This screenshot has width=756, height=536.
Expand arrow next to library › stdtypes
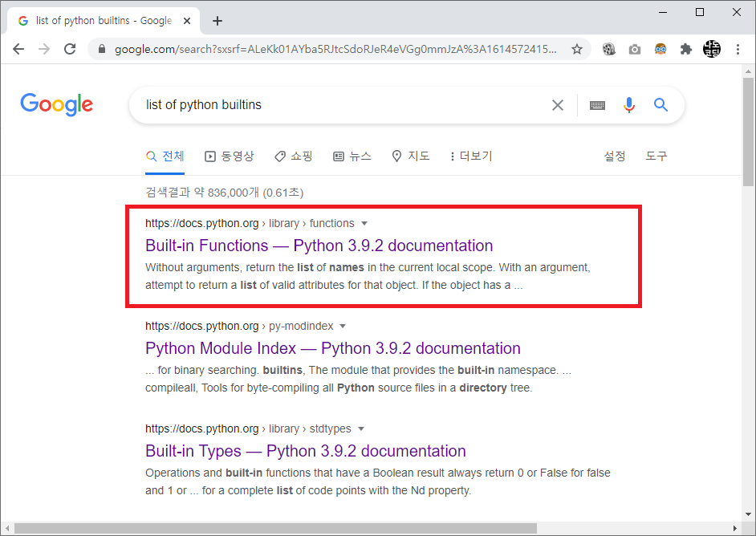[x=361, y=428]
